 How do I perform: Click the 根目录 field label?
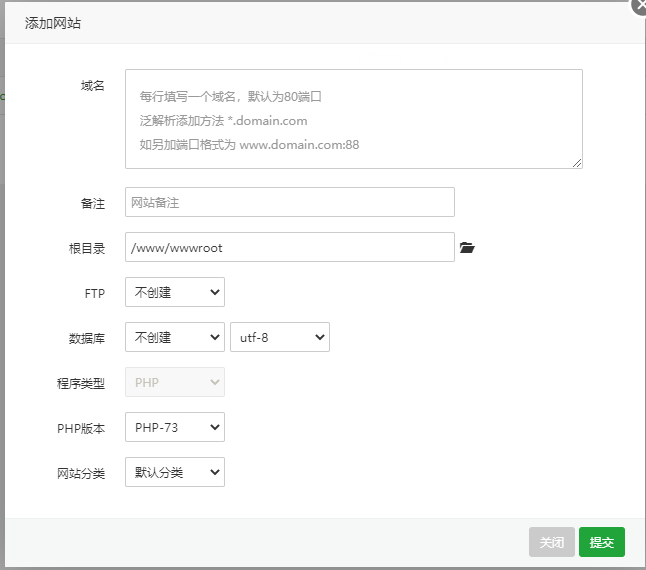point(87,248)
